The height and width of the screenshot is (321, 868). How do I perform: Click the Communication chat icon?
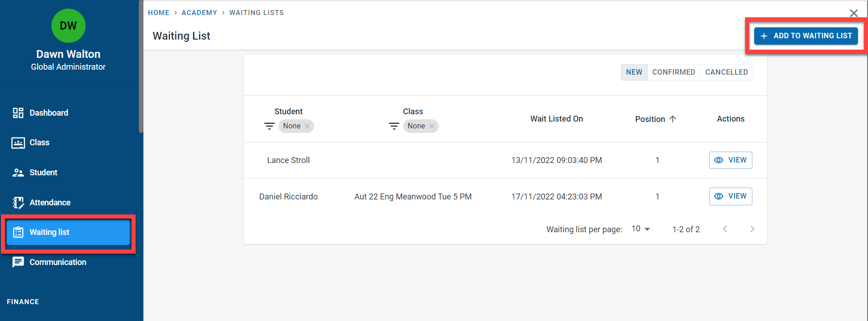18,262
